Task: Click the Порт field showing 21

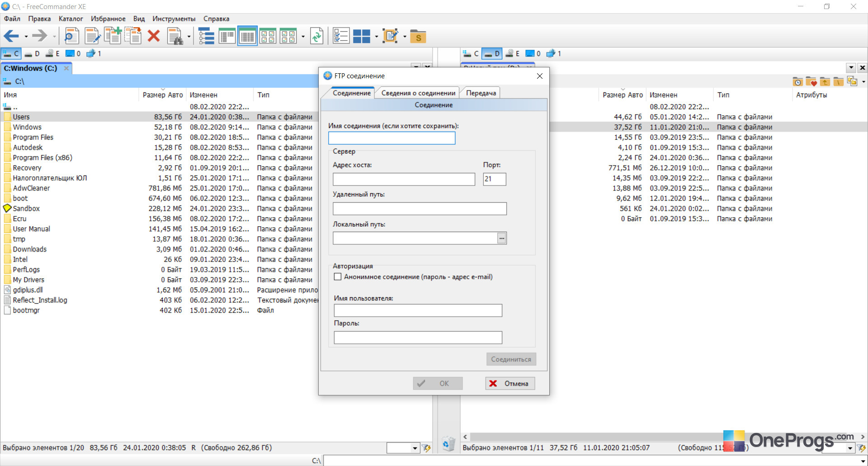Action: 495,179
